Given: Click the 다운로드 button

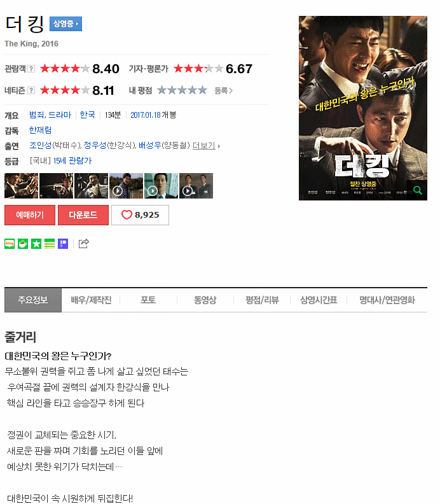Looking at the screenshot, I should pos(83,215).
